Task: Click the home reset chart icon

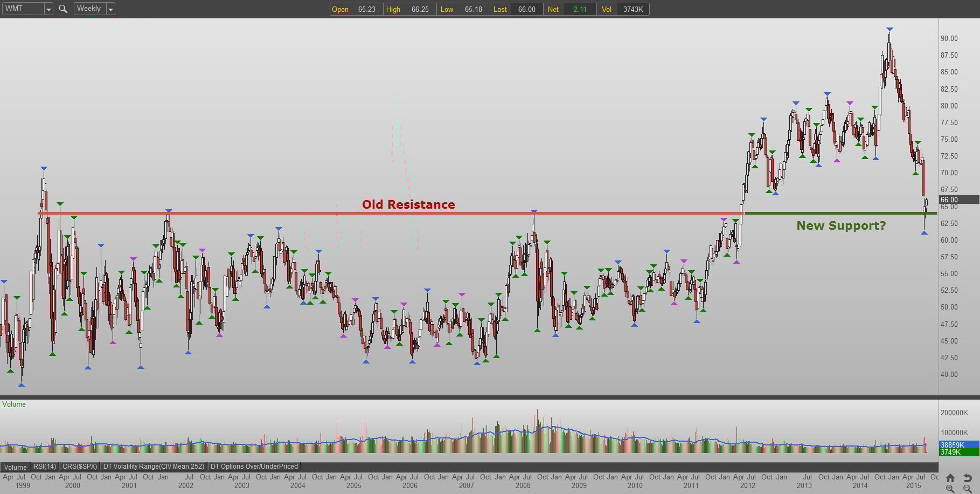Action: coord(950,478)
